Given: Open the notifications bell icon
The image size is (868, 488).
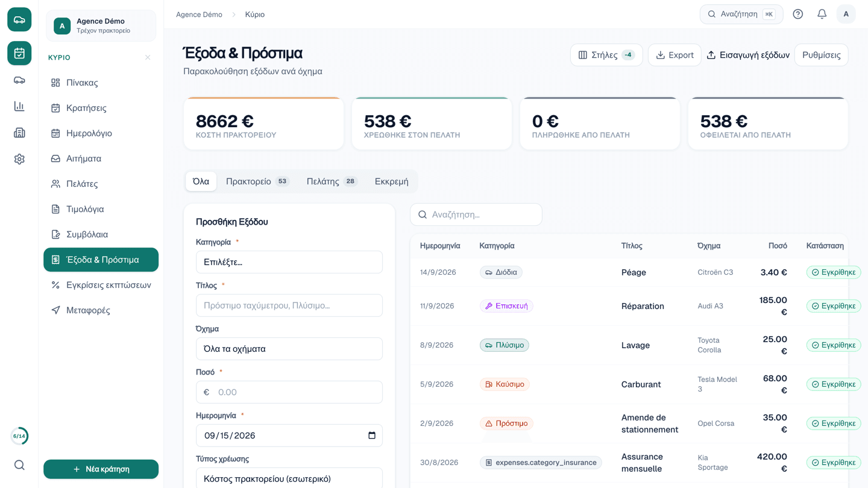Looking at the screenshot, I should (822, 14).
